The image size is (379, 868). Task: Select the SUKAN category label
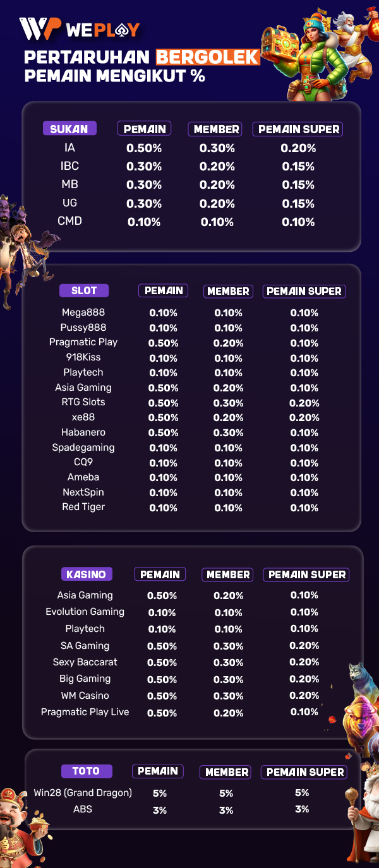(x=69, y=129)
